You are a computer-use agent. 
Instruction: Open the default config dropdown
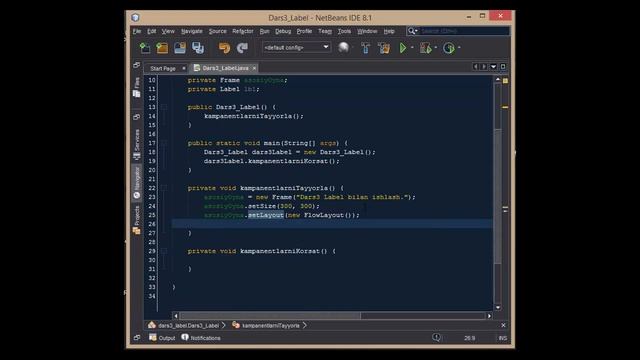click(x=296, y=47)
